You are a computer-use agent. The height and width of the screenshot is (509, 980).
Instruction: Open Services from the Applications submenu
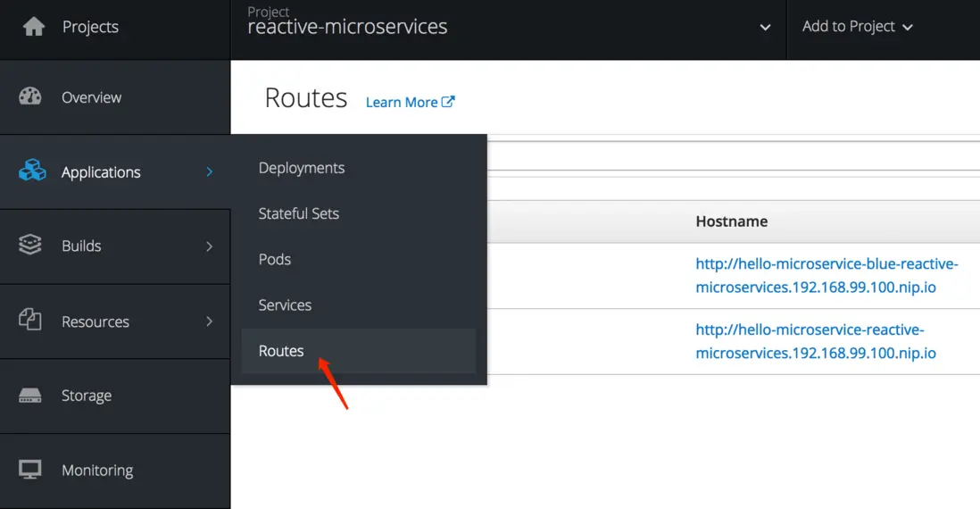(x=285, y=305)
